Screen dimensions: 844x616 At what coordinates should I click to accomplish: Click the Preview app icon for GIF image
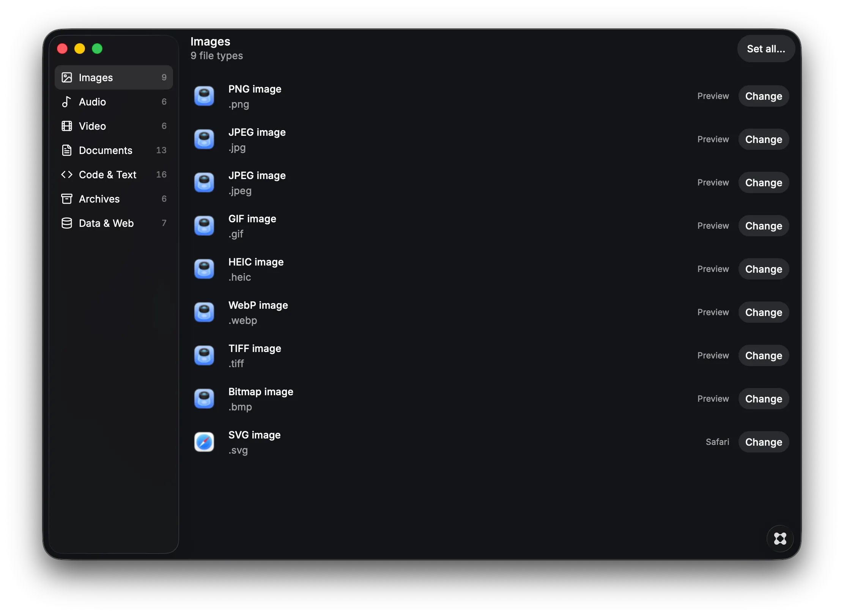point(204,226)
